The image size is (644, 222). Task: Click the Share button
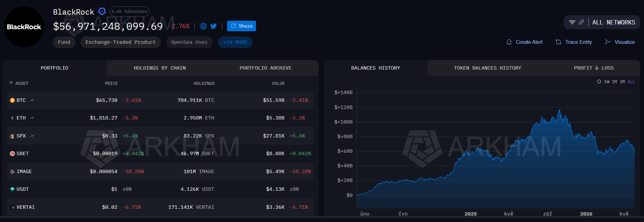(241, 26)
